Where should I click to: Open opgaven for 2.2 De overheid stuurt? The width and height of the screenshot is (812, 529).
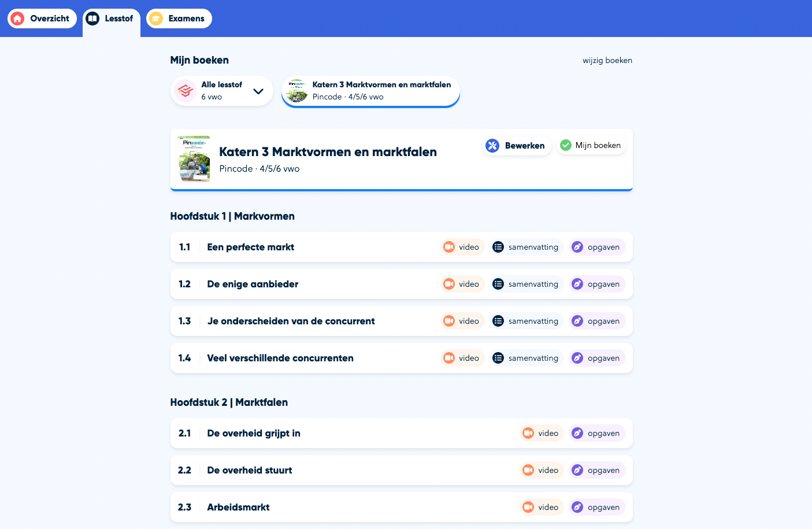pyautogui.click(x=596, y=470)
